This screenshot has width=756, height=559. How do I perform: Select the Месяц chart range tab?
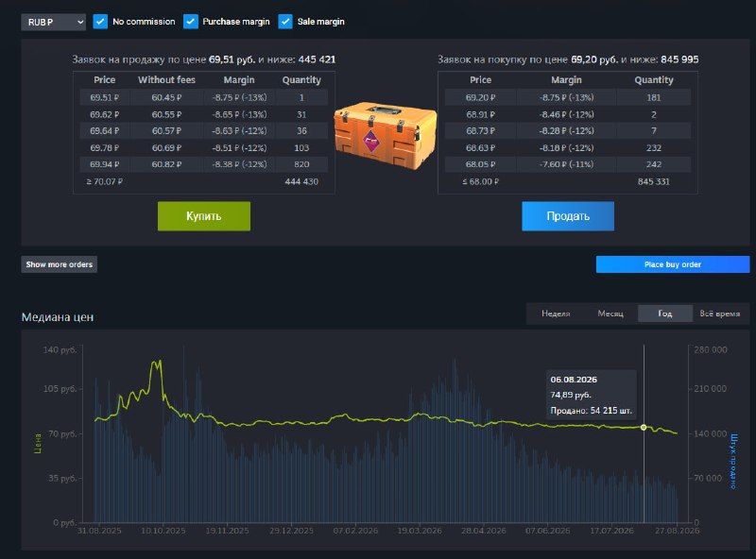(610, 313)
